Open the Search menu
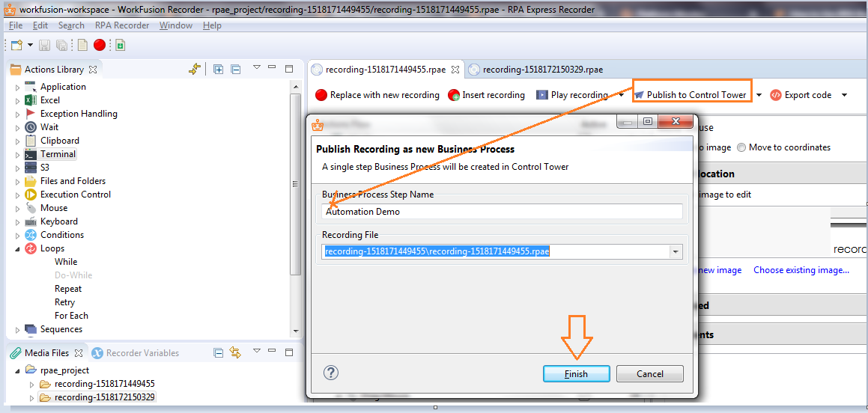 pyautogui.click(x=71, y=25)
